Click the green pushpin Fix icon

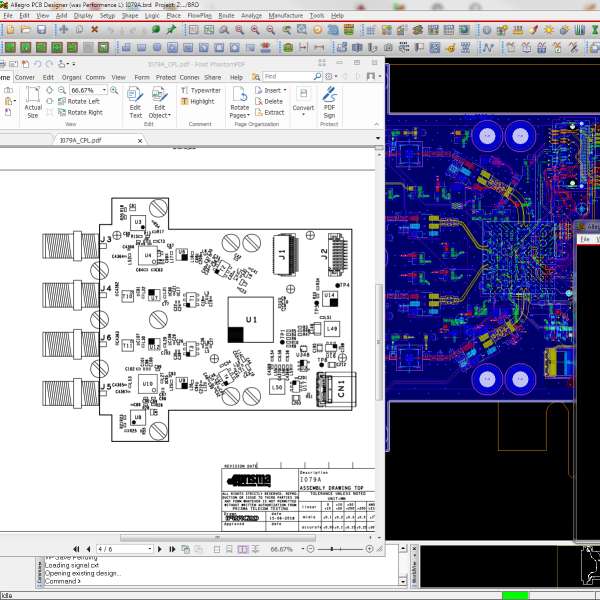(x=171, y=29)
